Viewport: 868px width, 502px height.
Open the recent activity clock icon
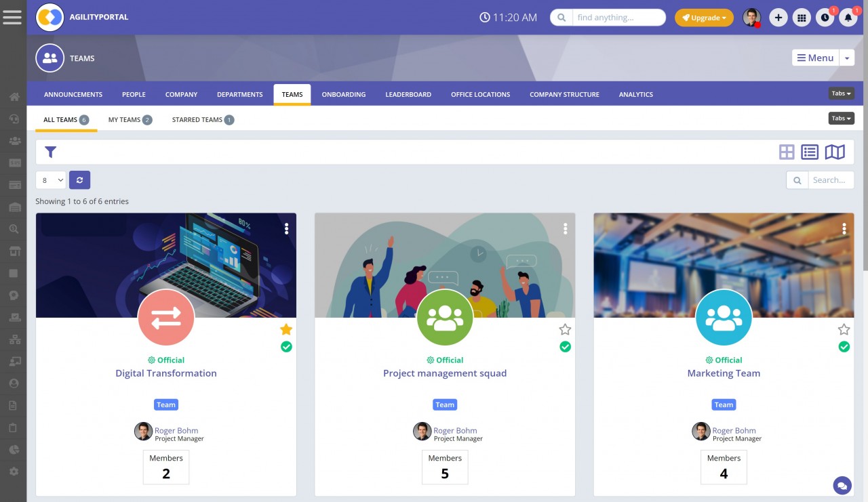(825, 17)
